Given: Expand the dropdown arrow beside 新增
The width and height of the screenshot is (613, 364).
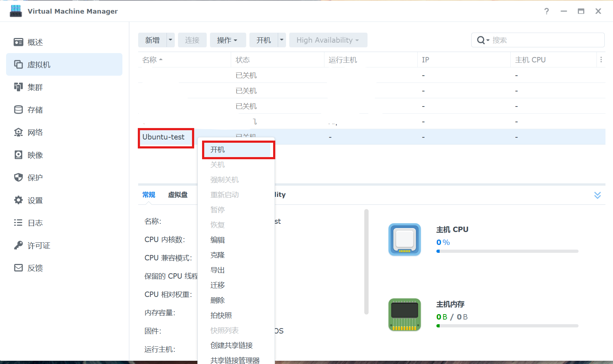Looking at the screenshot, I should (170, 40).
